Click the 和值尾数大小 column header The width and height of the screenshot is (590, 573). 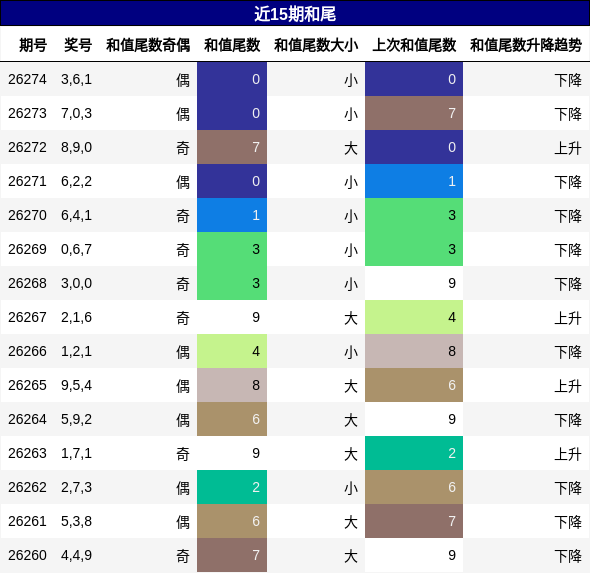tap(316, 45)
